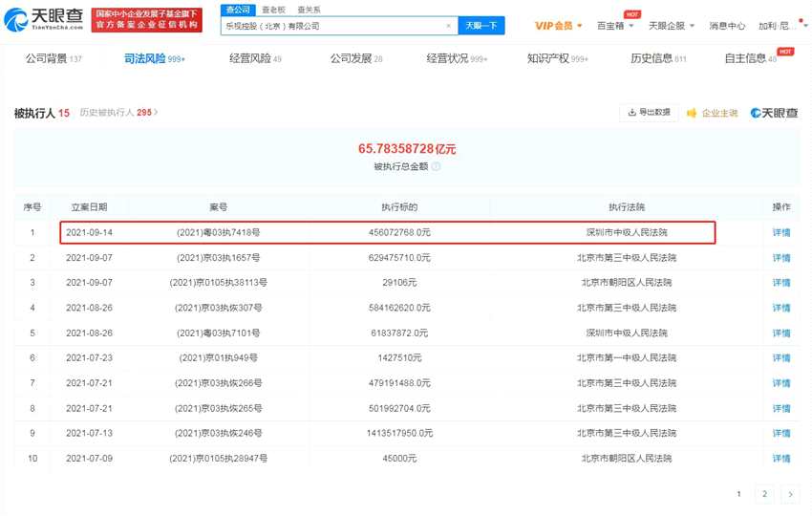
Task: Click the 导出数据 download button
Action: (649, 112)
